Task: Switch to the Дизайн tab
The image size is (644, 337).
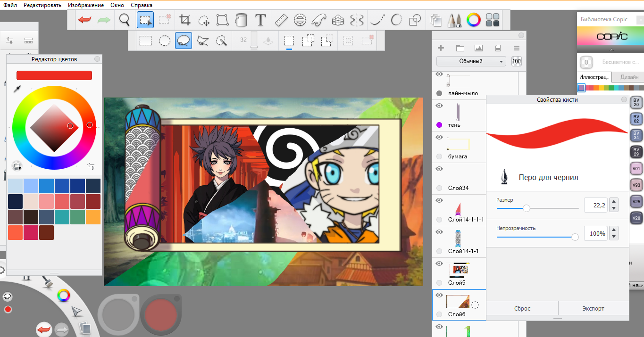Action: (x=629, y=77)
